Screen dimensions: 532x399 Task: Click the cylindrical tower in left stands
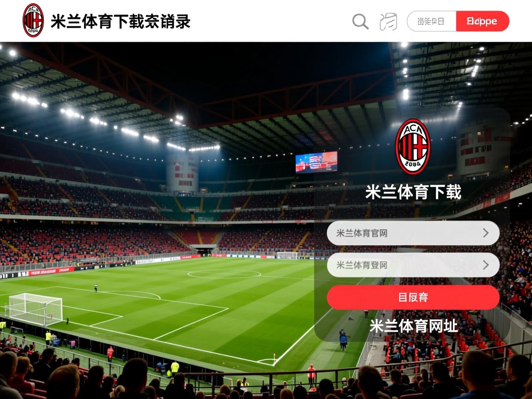[x=182, y=174]
